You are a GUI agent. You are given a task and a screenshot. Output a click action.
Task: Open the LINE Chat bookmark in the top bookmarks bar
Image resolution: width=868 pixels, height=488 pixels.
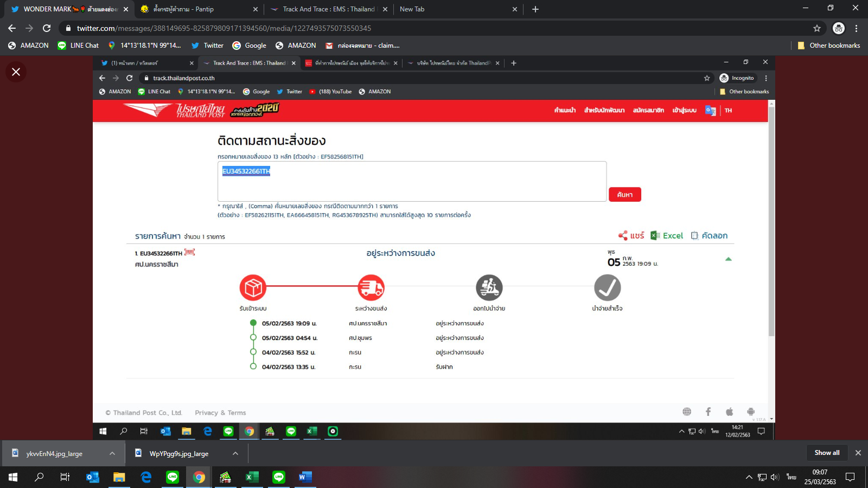tap(79, 46)
